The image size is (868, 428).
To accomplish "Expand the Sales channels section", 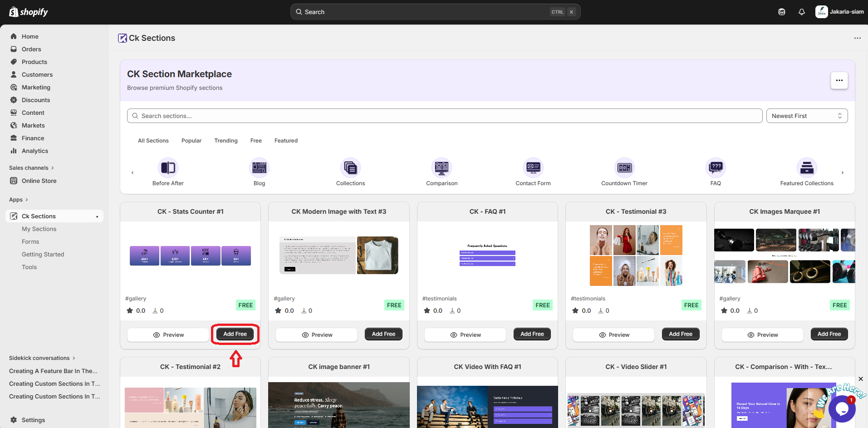I will pyautogui.click(x=31, y=168).
